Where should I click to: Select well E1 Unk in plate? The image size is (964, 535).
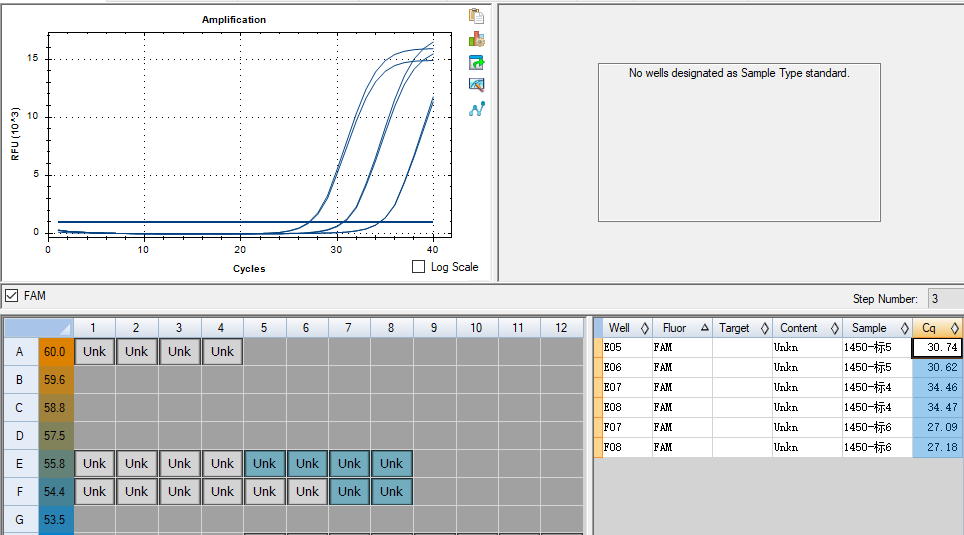tap(95, 464)
